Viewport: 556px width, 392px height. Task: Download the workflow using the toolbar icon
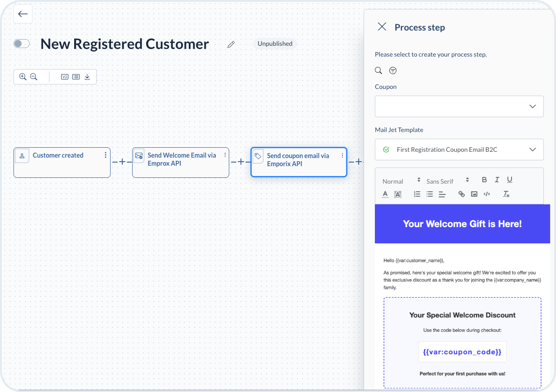coord(87,77)
